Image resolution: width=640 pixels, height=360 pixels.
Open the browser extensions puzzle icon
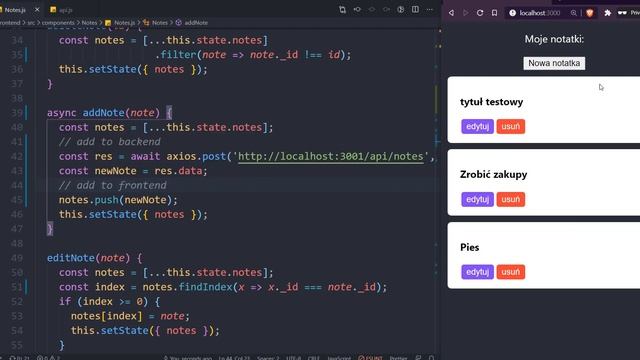pyautogui.click(x=607, y=13)
